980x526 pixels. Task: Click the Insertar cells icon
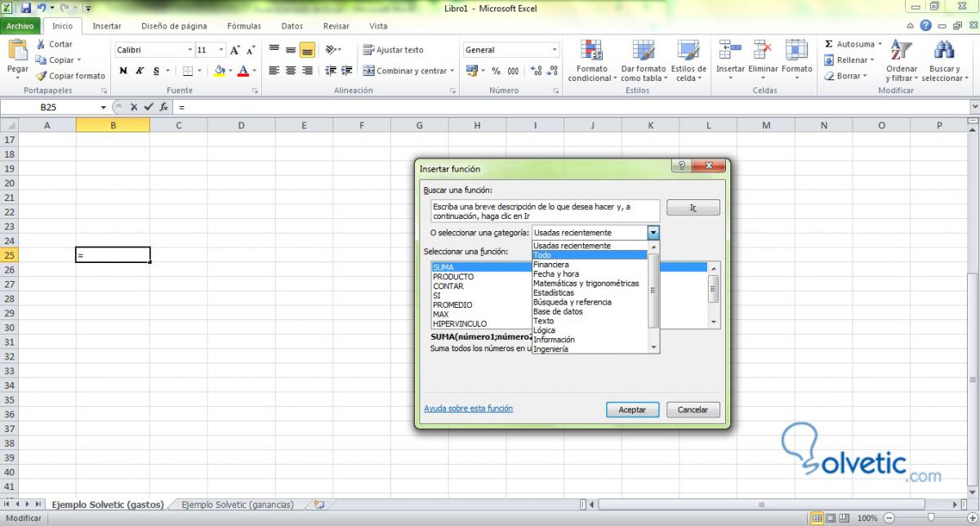click(730, 51)
